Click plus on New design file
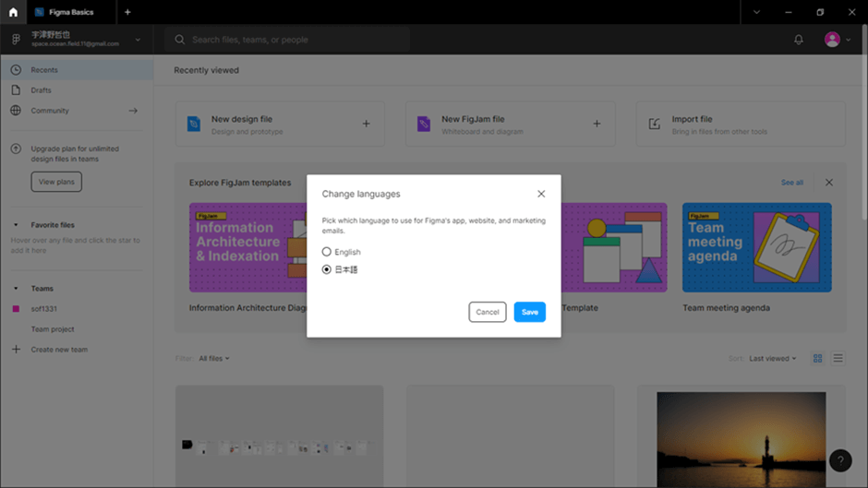Viewport: 868px width, 488px height. 366,124
